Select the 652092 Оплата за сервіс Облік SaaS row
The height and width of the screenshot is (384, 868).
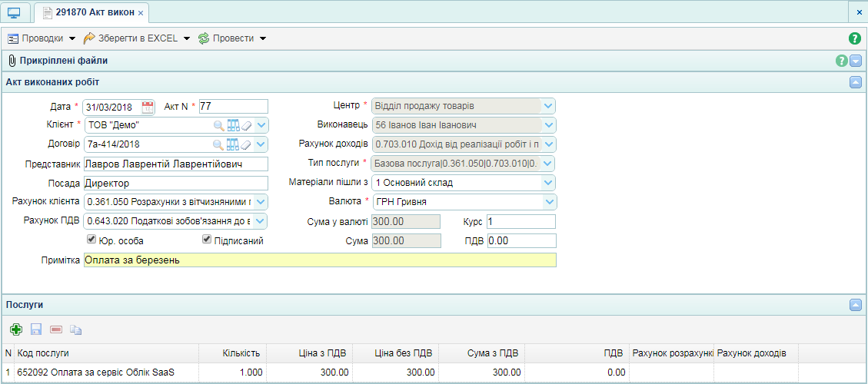434,372
